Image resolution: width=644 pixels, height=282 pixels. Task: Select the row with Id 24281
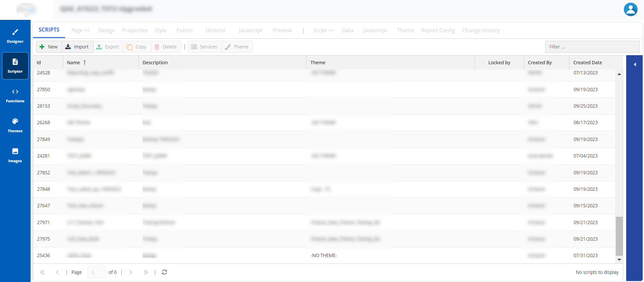coord(324,156)
